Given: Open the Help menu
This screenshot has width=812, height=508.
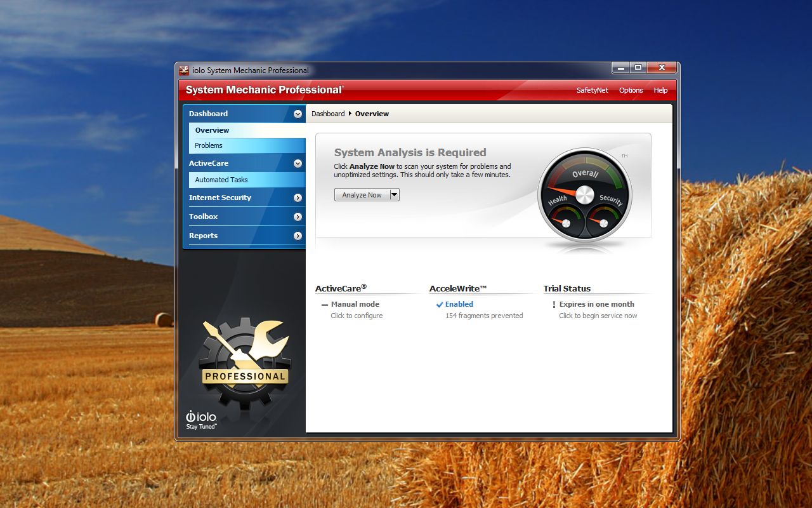Looking at the screenshot, I should [x=660, y=90].
